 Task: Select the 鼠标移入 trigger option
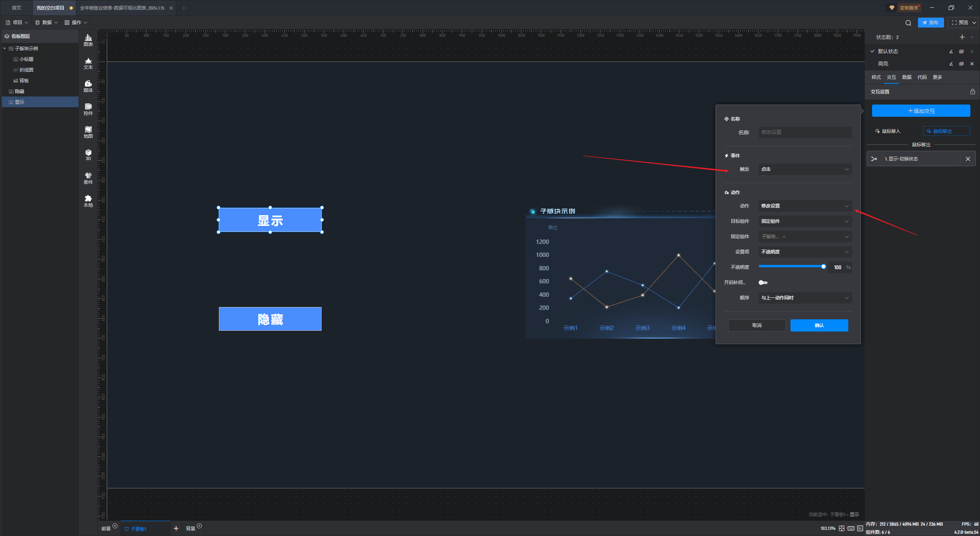(x=888, y=131)
